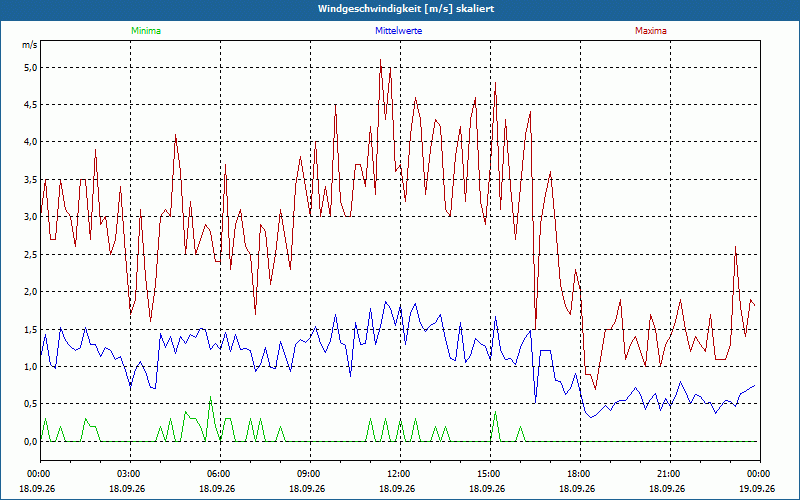The image size is (800, 500).
Task: Click the 5,0 y-axis value
Action: click(x=31, y=67)
